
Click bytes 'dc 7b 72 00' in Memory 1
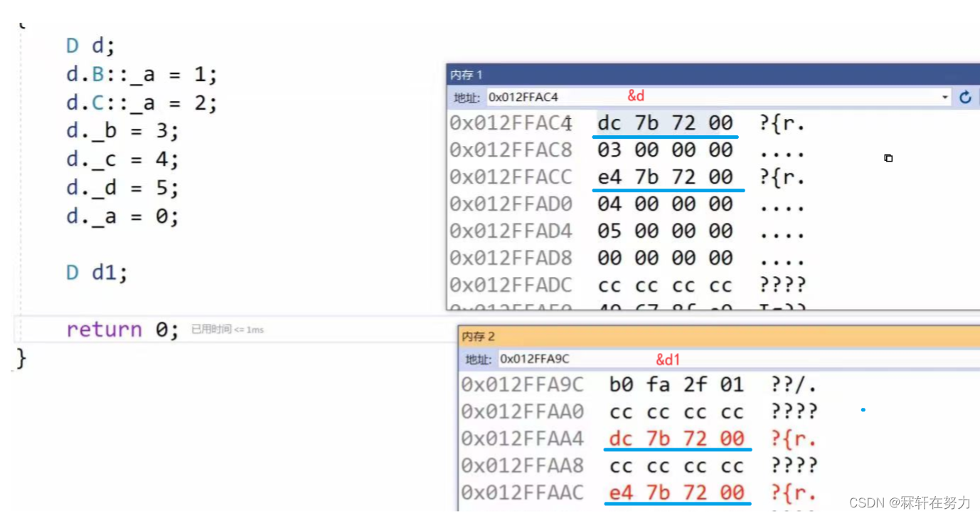[665, 123]
